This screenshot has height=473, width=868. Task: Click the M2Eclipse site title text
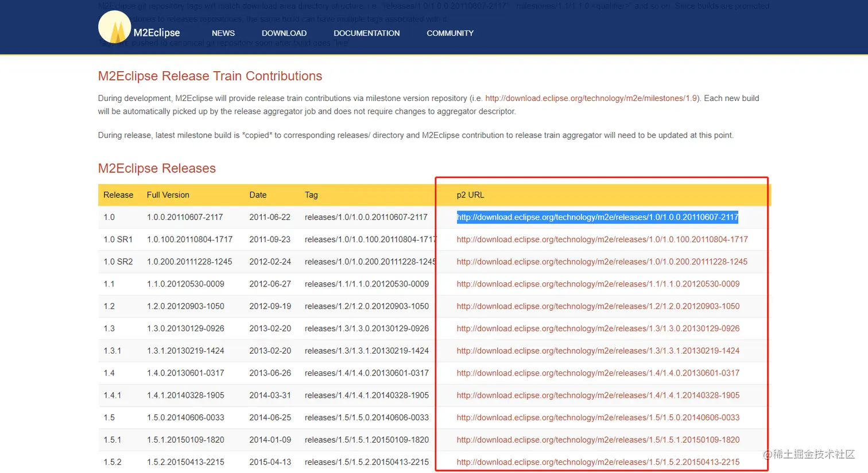click(x=157, y=33)
